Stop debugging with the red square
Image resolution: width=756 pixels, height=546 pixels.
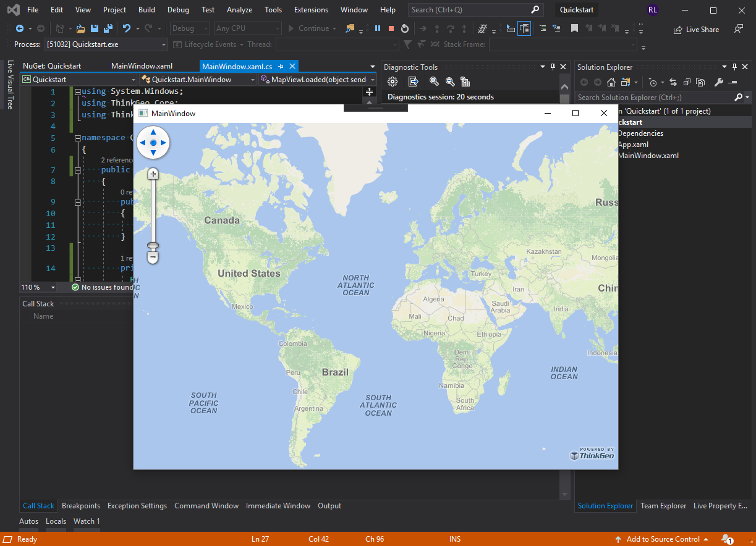point(391,28)
